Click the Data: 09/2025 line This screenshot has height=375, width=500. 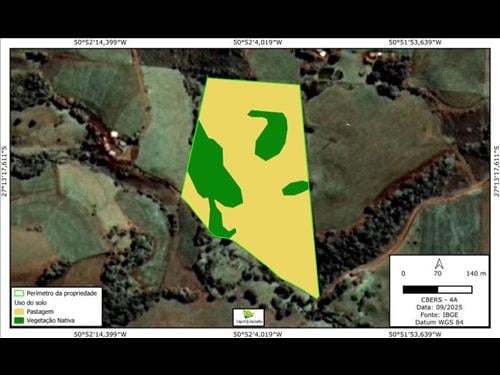click(x=439, y=307)
